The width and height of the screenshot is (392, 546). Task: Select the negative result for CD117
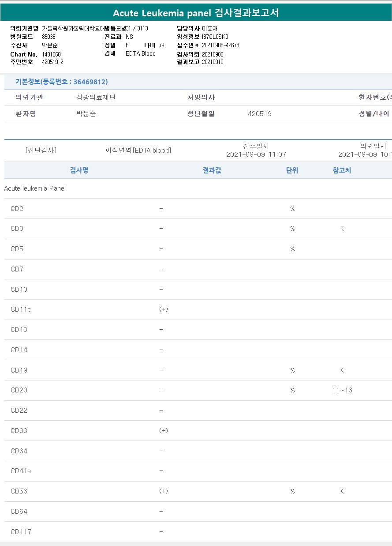(161, 532)
